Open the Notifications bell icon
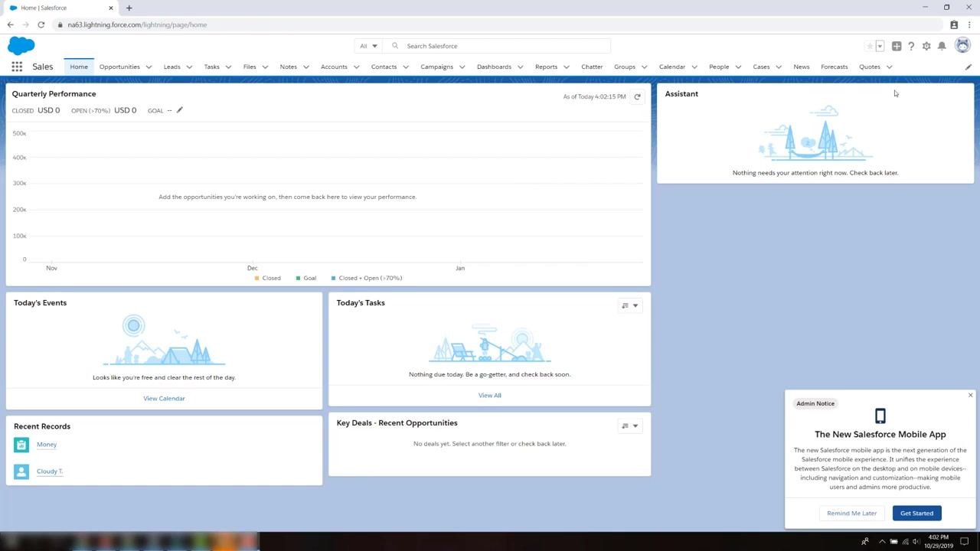This screenshot has width=980, height=551. click(942, 46)
